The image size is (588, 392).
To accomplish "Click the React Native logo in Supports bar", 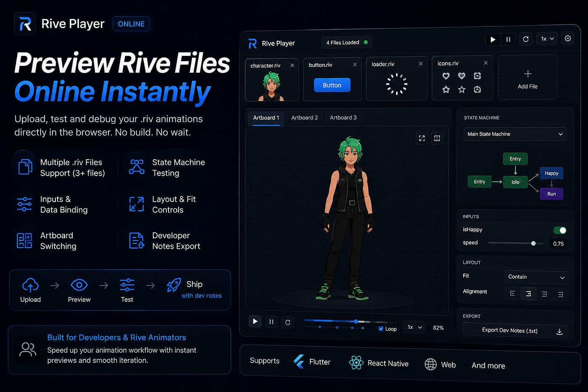I will [x=356, y=363].
